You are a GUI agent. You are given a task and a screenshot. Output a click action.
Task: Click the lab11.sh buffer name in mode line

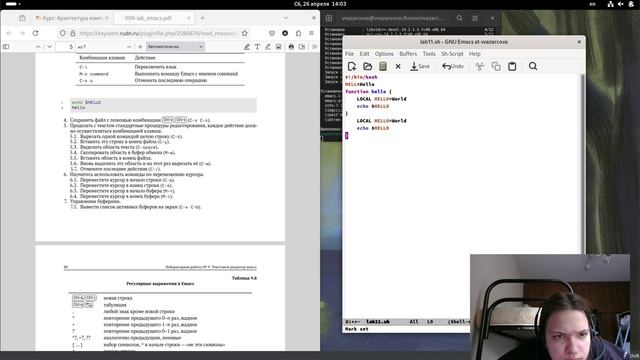point(378,322)
